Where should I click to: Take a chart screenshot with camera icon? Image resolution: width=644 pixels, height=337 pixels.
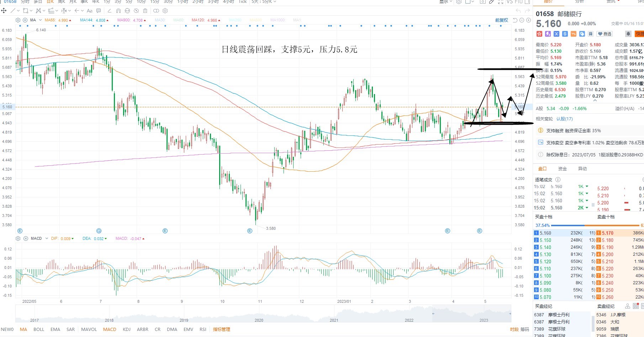coord(482,2)
